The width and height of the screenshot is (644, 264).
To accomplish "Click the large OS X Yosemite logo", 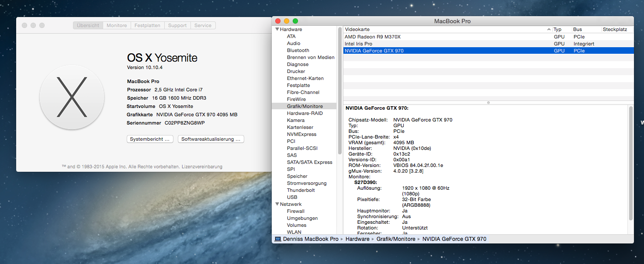I will tap(72, 97).
